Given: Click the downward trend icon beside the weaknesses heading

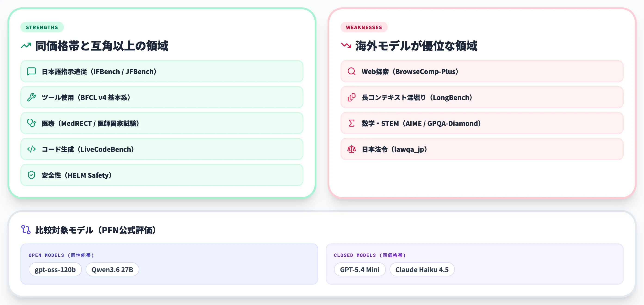Looking at the screenshot, I should (x=346, y=46).
